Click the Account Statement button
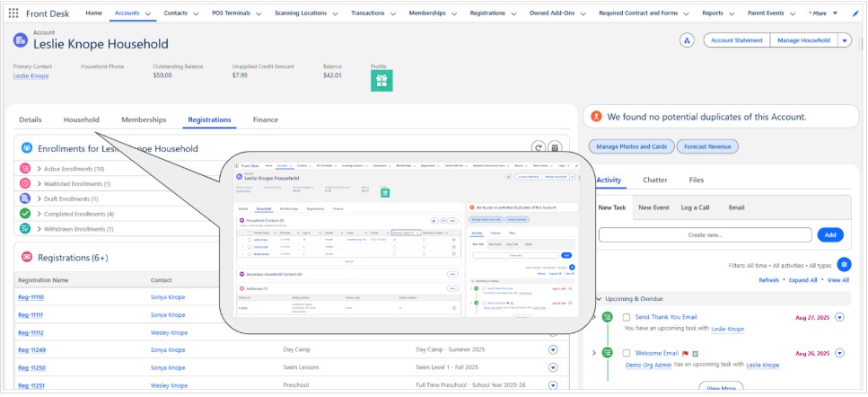 click(x=736, y=40)
